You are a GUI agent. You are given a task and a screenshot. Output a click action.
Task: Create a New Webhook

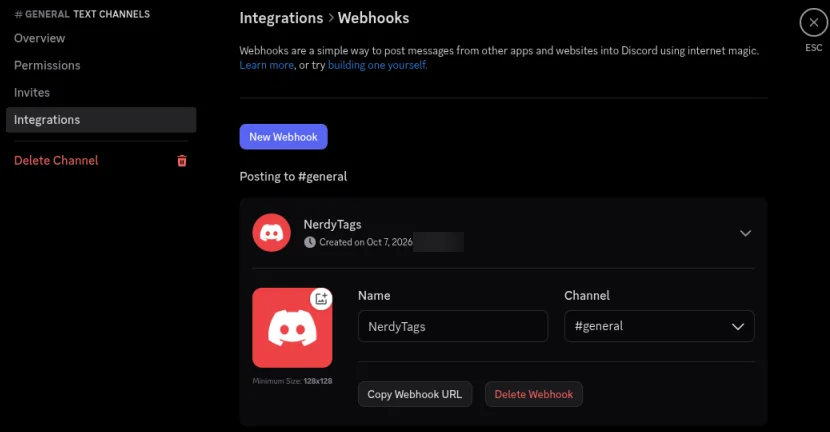(283, 137)
